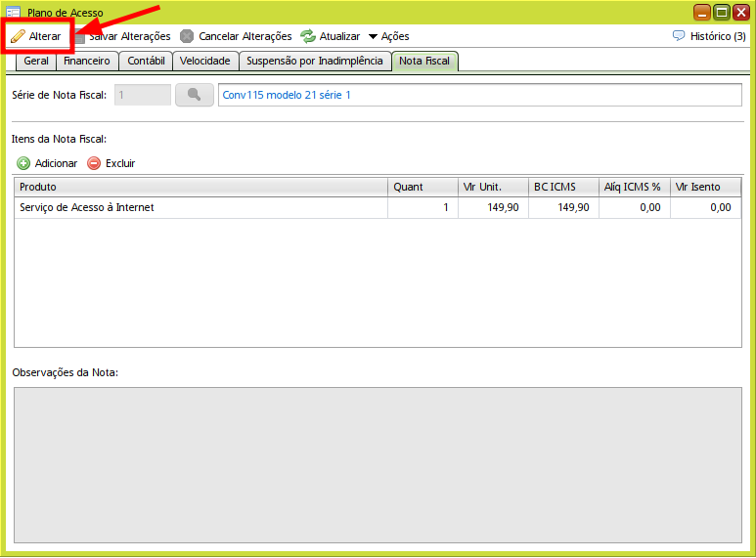Screen dimensions: 756x558
Task: Remove item using red Excluir icon
Action: [94, 163]
